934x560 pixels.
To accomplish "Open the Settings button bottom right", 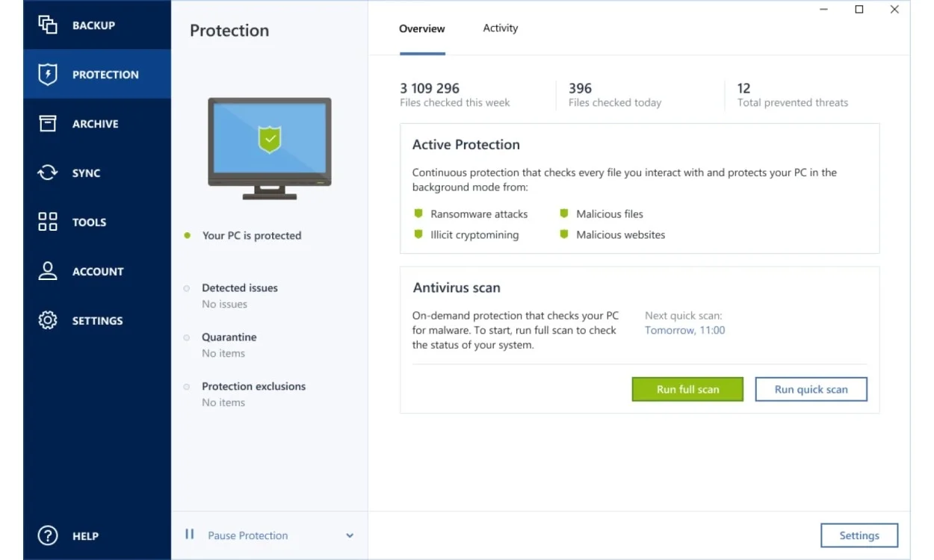I will pyautogui.click(x=859, y=535).
